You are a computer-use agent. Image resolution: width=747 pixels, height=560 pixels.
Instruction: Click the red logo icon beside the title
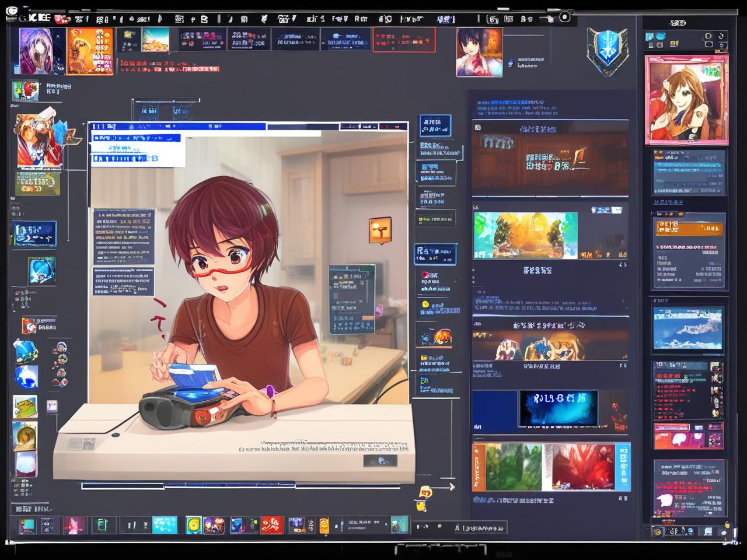pos(61,19)
